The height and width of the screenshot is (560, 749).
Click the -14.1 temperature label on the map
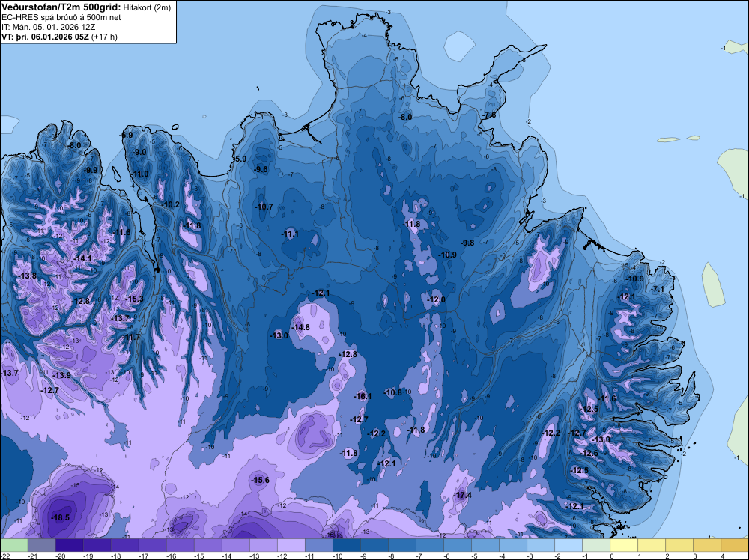[x=82, y=258]
